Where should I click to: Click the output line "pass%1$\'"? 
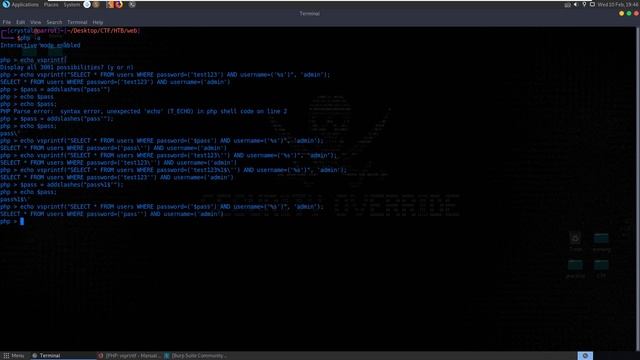[x=15, y=200]
